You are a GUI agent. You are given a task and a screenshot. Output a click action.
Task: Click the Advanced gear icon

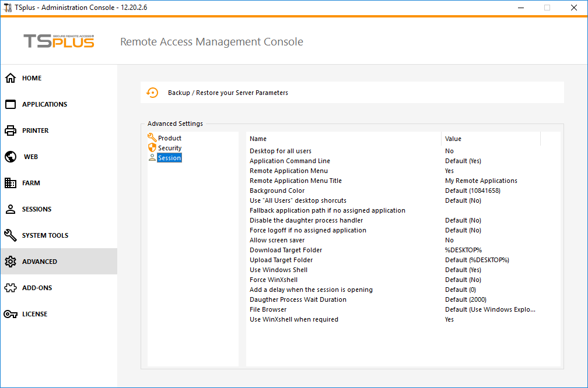click(10, 262)
